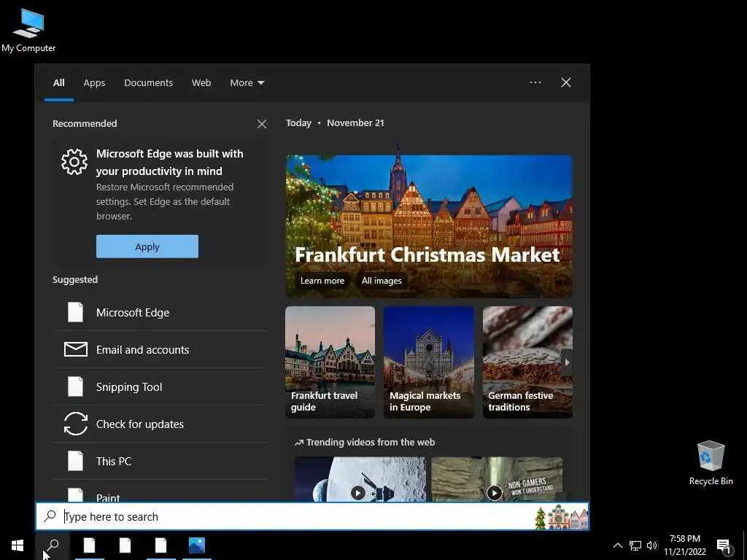
Task: Dismiss the Recommended section
Action: click(x=262, y=124)
